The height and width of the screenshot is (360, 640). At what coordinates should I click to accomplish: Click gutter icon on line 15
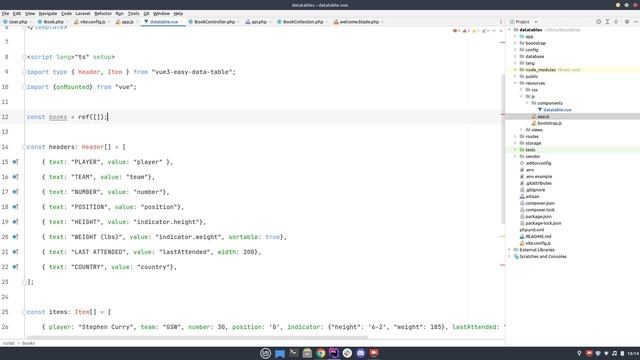tap(15, 162)
